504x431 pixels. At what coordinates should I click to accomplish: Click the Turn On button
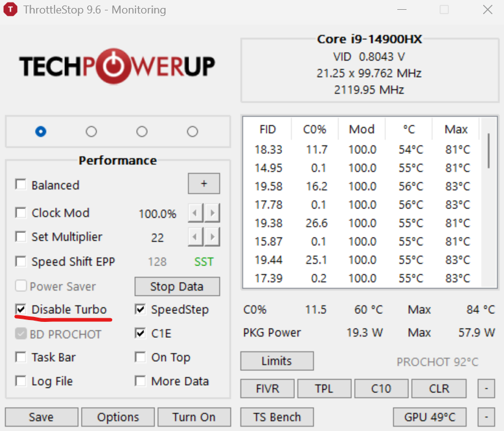pos(194,417)
